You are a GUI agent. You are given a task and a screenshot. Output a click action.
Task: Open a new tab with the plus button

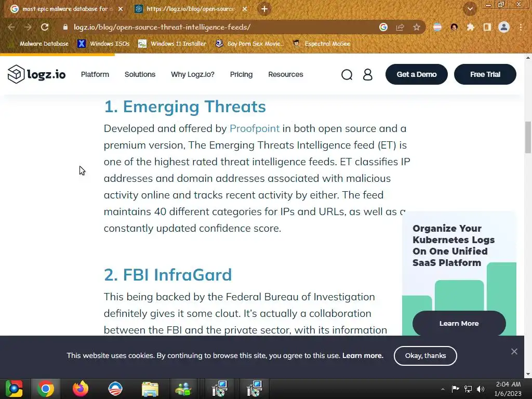tap(264, 9)
